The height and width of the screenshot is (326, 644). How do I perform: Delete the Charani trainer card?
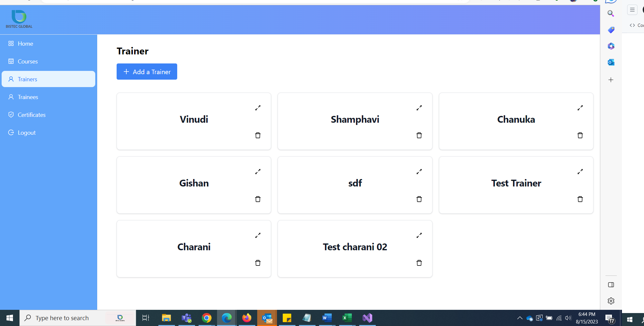click(258, 263)
